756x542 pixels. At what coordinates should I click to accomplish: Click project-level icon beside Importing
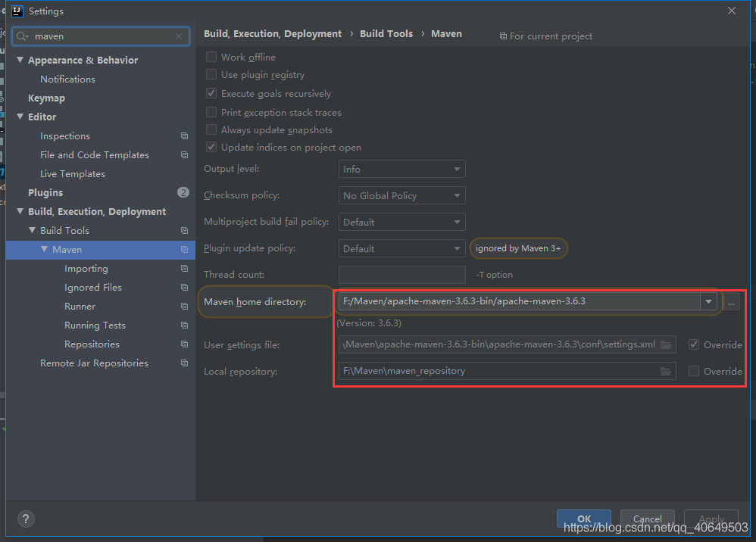coord(184,268)
